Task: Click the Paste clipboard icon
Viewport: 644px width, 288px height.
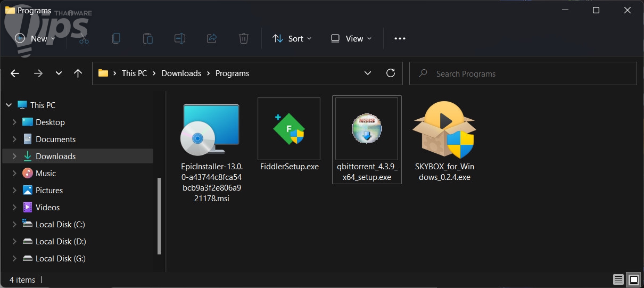Action: pyautogui.click(x=148, y=38)
